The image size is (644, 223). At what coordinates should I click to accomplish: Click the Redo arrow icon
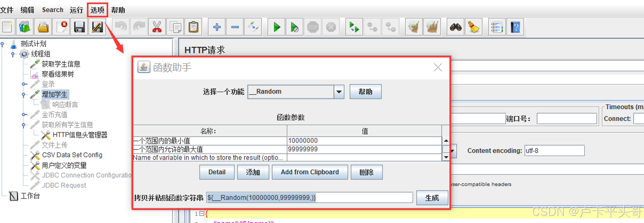(139, 27)
